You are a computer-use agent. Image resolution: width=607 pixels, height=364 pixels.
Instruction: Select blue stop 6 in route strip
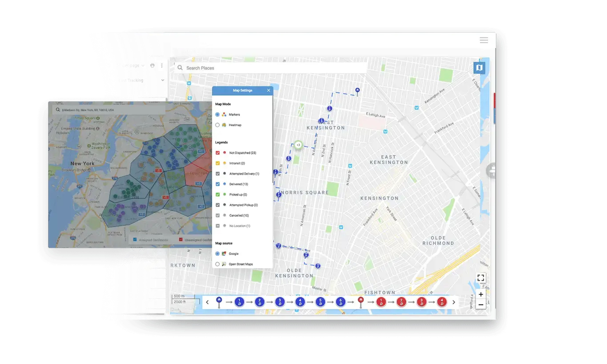[341, 302]
